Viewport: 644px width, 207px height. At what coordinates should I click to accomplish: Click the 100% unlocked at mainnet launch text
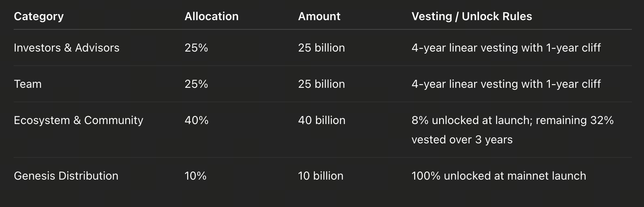[499, 176]
